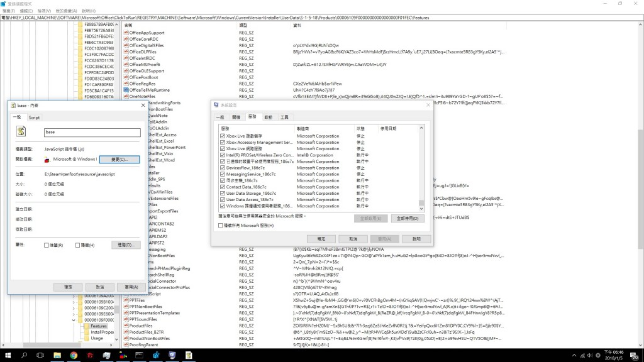Switch to the second tab in System Configuration
The height and width of the screenshot is (362, 644).
click(x=236, y=117)
